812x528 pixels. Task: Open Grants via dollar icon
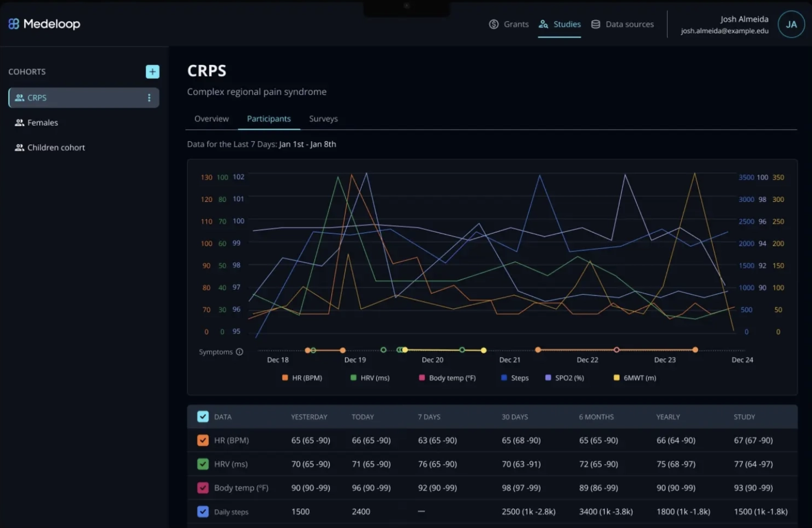click(x=493, y=24)
